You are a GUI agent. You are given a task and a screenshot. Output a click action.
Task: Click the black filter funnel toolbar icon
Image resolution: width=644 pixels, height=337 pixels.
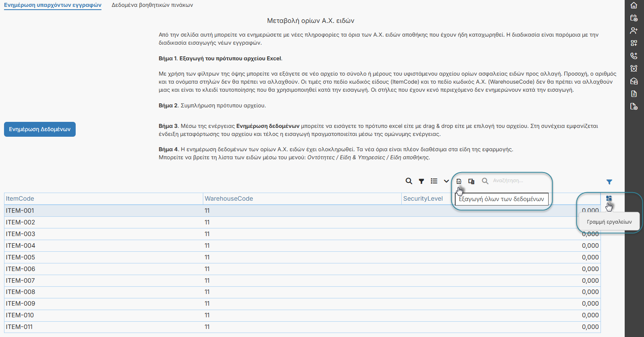[421, 181]
